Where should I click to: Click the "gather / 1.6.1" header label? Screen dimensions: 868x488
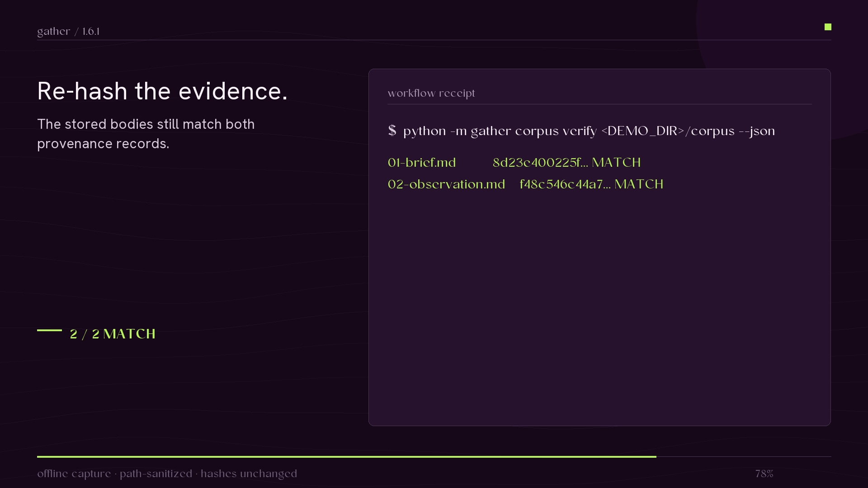68,31
